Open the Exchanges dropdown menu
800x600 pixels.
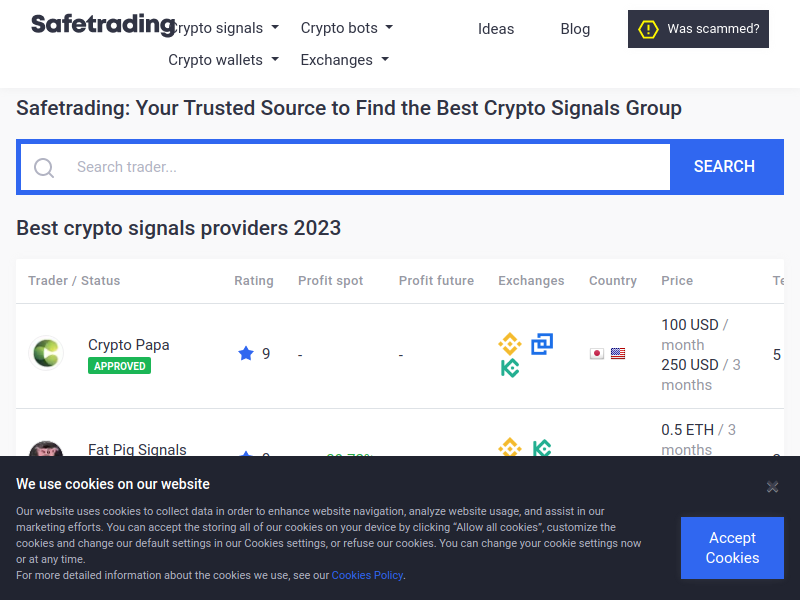click(x=344, y=60)
